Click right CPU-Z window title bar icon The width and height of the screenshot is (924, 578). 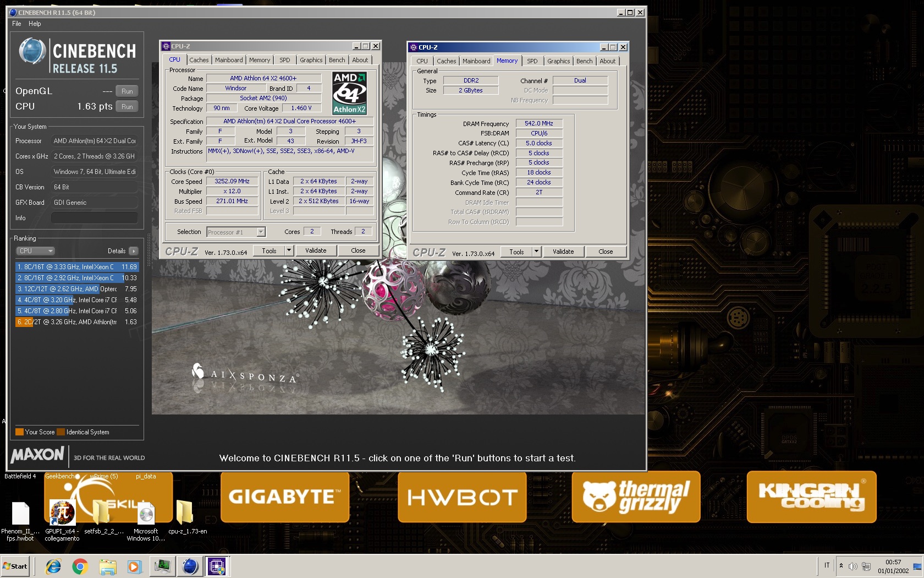(414, 47)
